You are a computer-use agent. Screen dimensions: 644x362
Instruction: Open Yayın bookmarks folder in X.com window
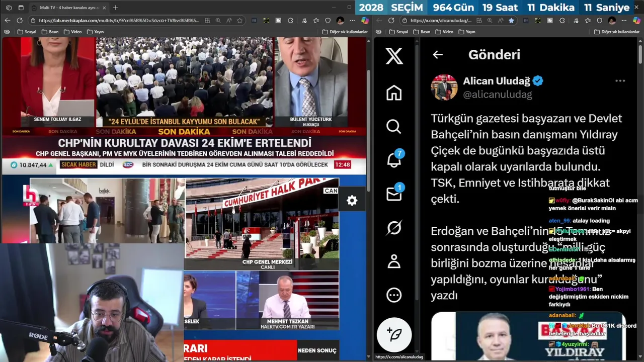[467, 32]
